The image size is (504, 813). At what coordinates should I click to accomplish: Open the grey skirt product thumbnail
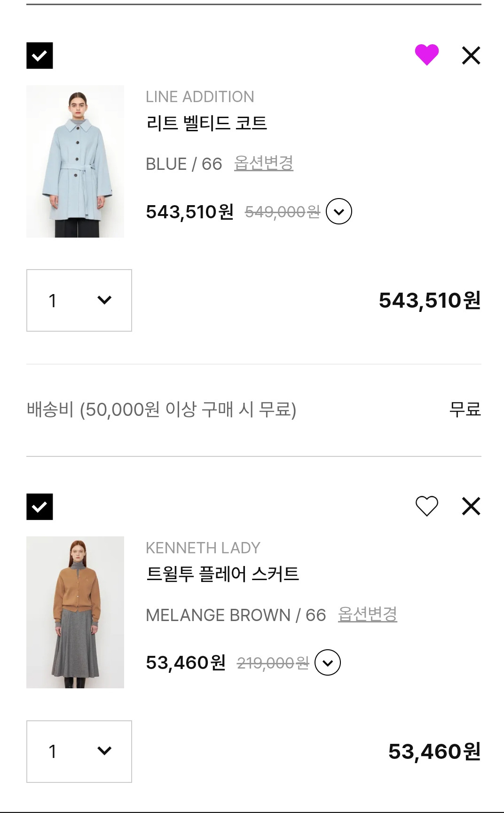pos(75,612)
